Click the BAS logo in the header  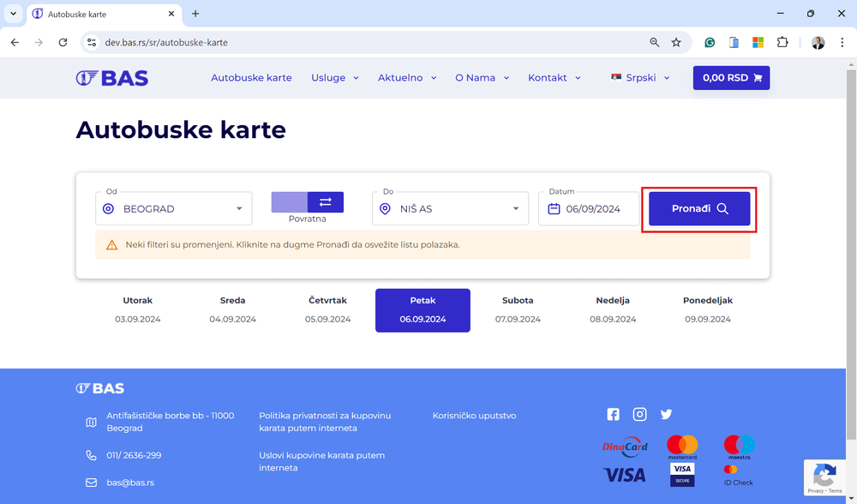tap(112, 77)
